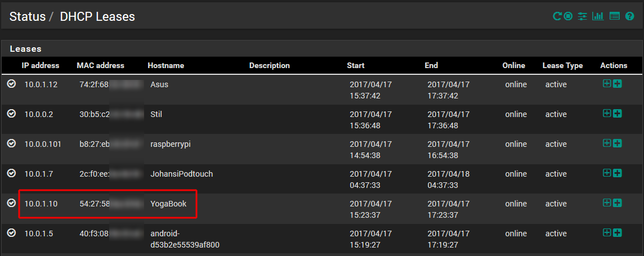Viewport: 644px width, 256px height.
Task: Select the JohansiPodtouch hostname cell
Action: point(181,174)
